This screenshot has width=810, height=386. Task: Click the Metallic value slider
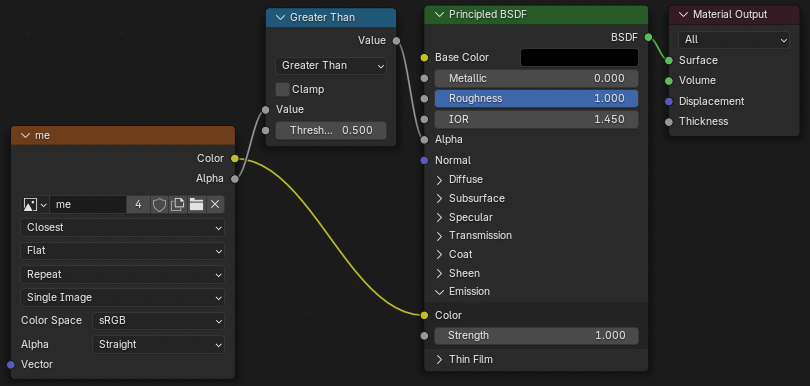point(536,79)
